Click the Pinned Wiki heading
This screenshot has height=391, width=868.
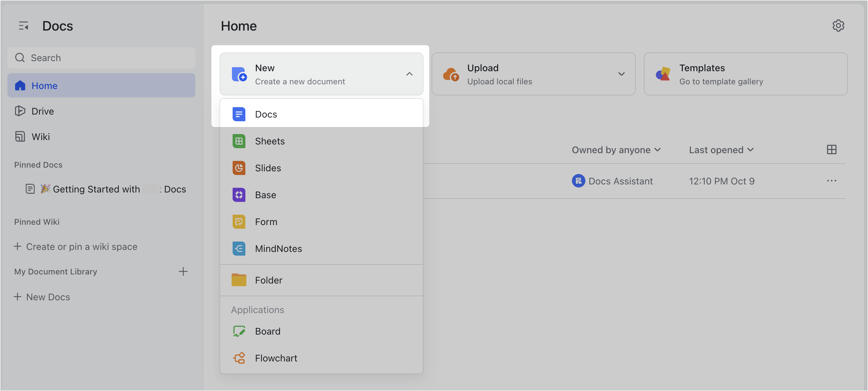click(x=37, y=222)
